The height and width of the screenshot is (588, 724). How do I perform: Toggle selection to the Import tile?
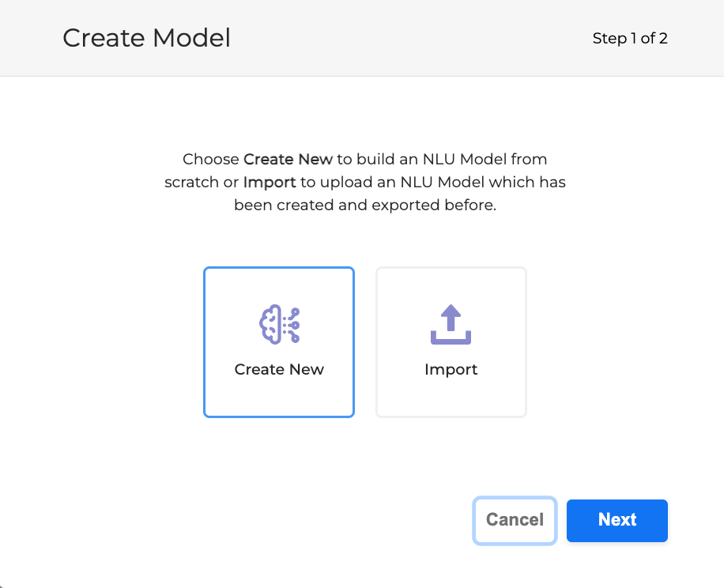tap(451, 341)
